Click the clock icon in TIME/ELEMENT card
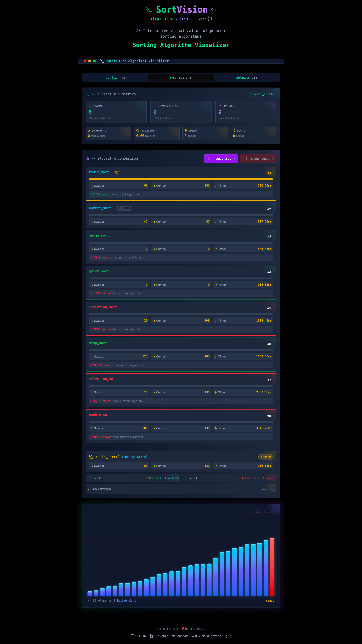 [137, 131]
